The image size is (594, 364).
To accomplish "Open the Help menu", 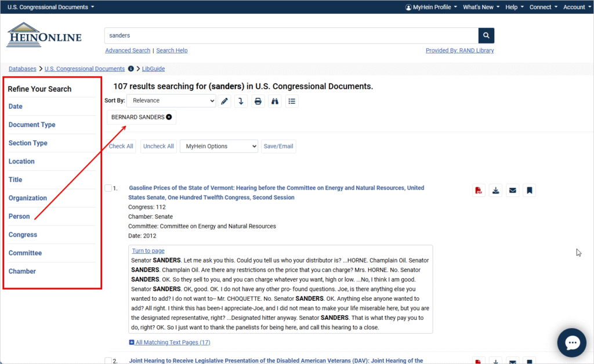I will (x=515, y=7).
